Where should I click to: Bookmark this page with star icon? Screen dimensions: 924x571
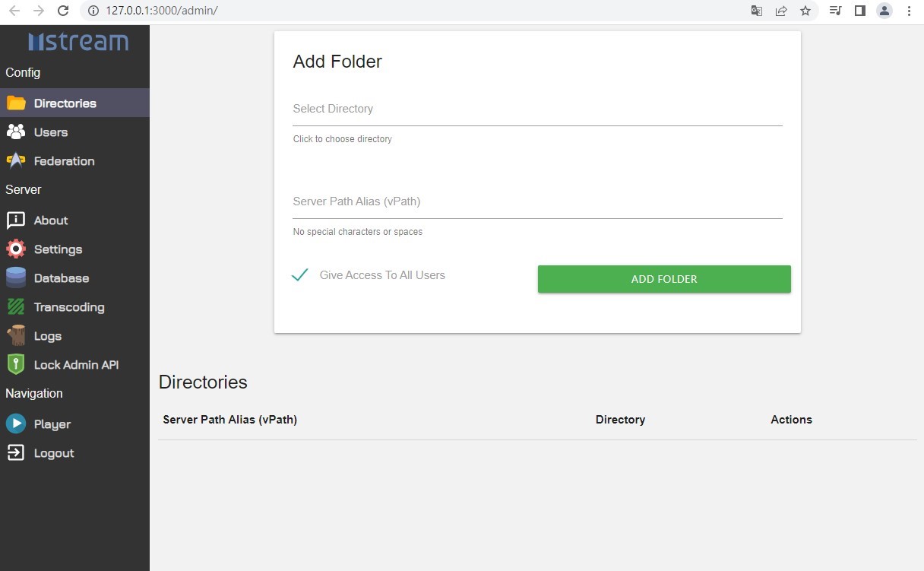805,11
